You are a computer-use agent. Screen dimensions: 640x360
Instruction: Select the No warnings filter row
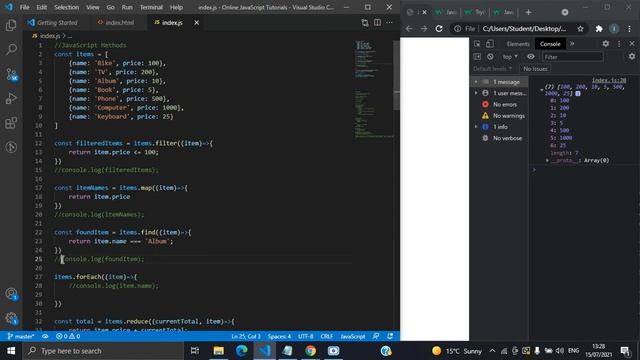coord(500,116)
